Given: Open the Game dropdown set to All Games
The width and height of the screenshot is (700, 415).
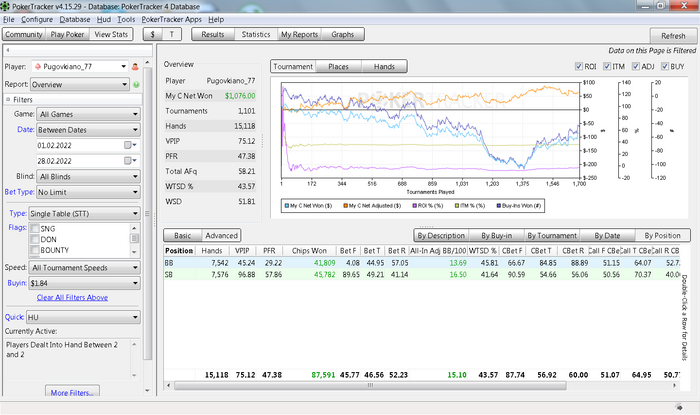Looking at the screenshot, I should (88, 114).
